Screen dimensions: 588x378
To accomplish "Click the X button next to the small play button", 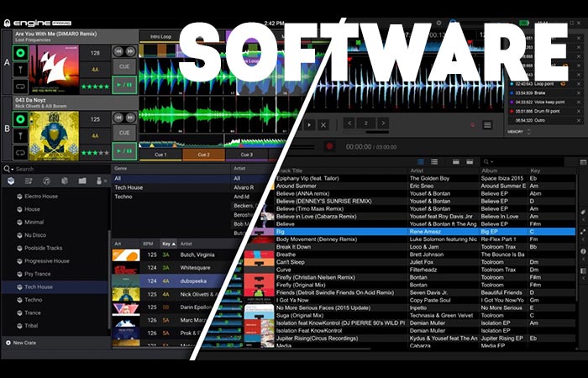I will 323,125.
